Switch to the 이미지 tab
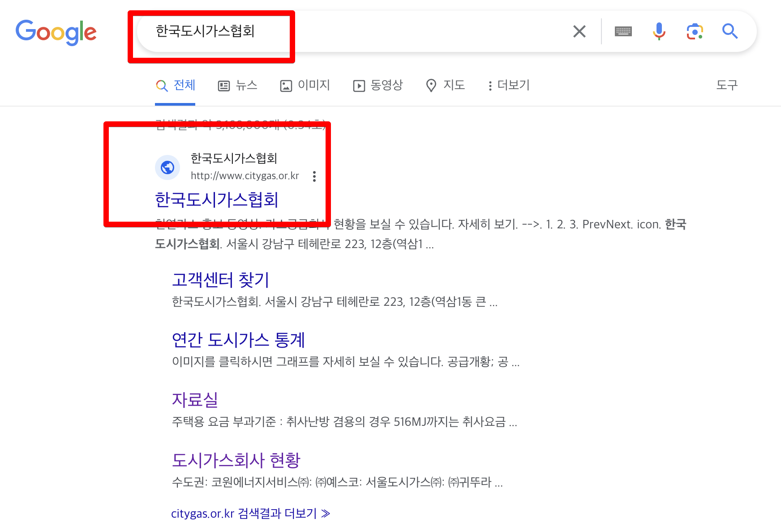 [x=305, y=85]
